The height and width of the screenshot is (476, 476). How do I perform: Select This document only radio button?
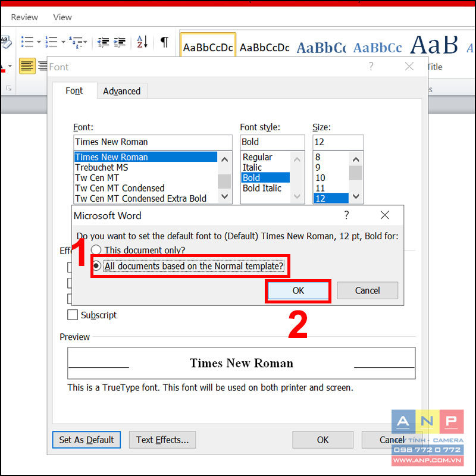tap(96, 250)
